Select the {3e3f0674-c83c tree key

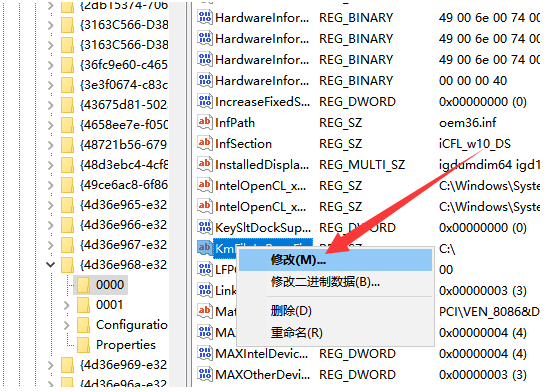[x=124, y=85]
